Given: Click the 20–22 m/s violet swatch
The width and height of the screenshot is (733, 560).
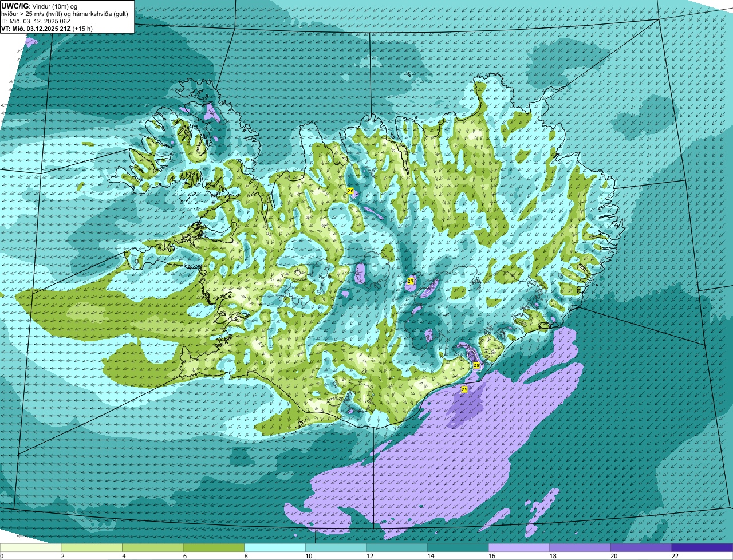Looking at the screenshot, I should [x=641, y=548].
